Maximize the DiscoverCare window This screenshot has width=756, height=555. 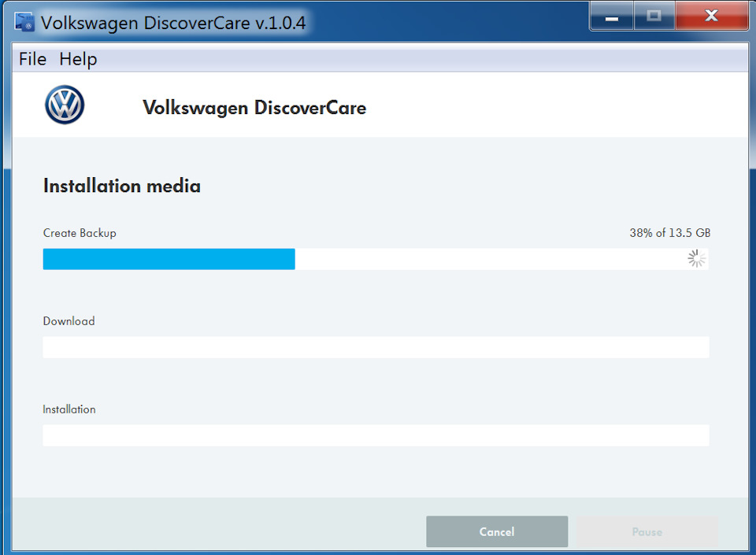tap(654, 17)
